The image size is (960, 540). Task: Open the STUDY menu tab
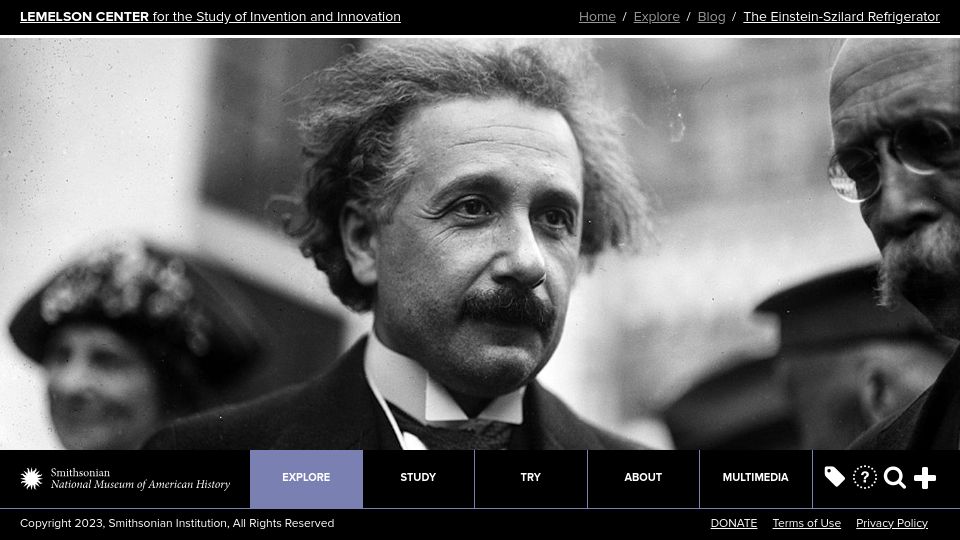[x=418, y=479]
